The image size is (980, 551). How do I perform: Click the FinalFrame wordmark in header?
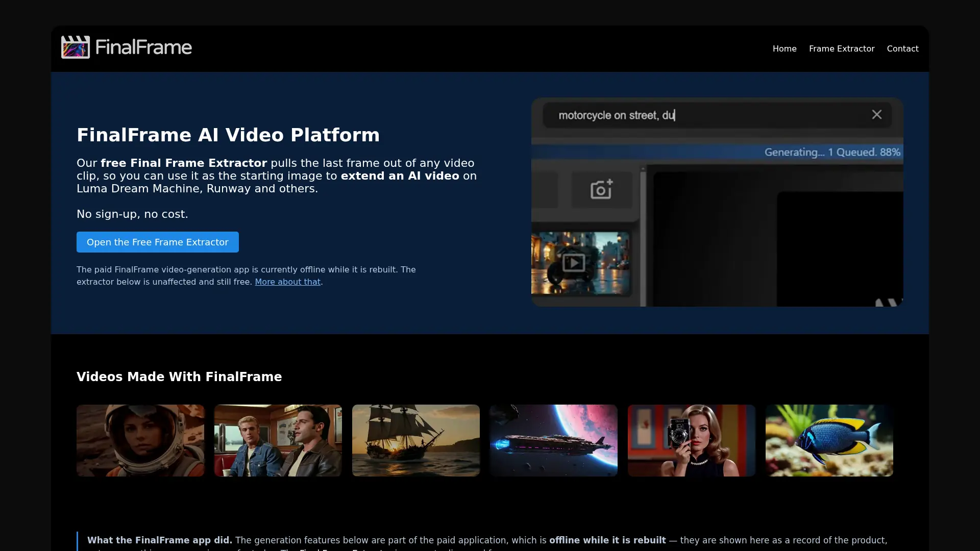(143, 47)
